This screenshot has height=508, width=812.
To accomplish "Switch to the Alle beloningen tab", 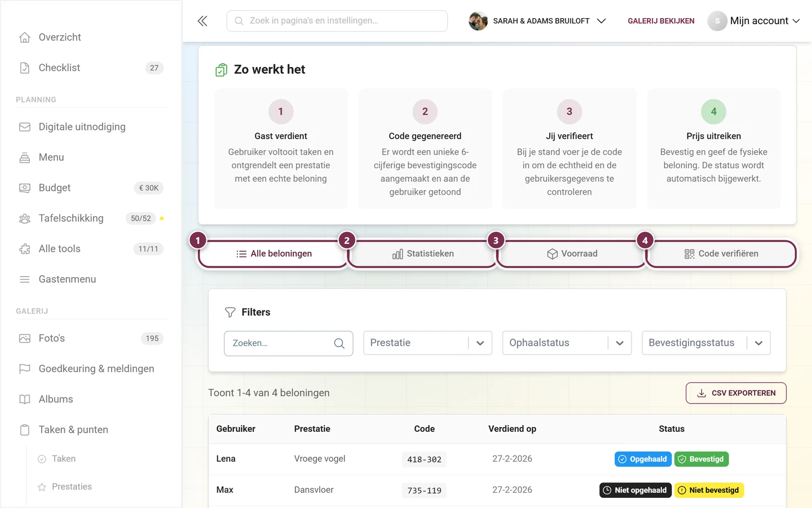I will coord(273,254).
